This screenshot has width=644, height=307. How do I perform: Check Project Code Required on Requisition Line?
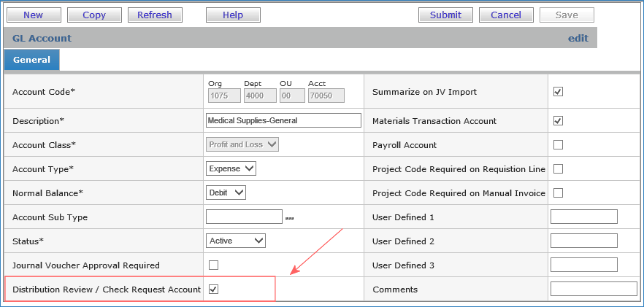pos(558,169)
